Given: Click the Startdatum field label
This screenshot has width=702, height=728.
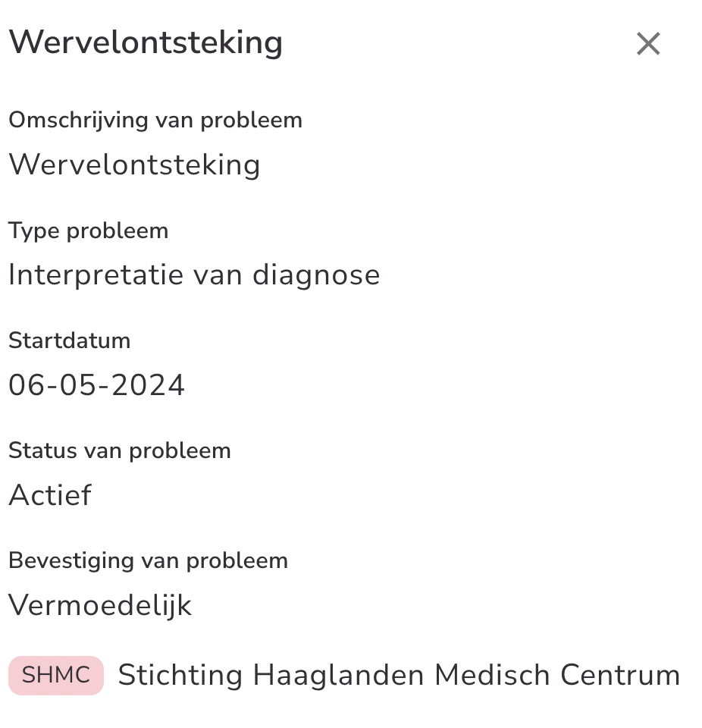Looking at the screenshot, I should [x=69, y=340].
